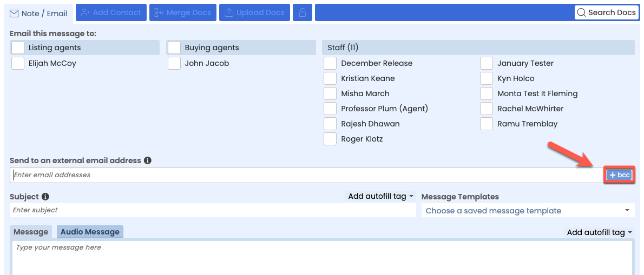This screenshot has height=275, width=644.
Task: Open the Subject Add autofill tag dropdown
Action: click(381, 196)
